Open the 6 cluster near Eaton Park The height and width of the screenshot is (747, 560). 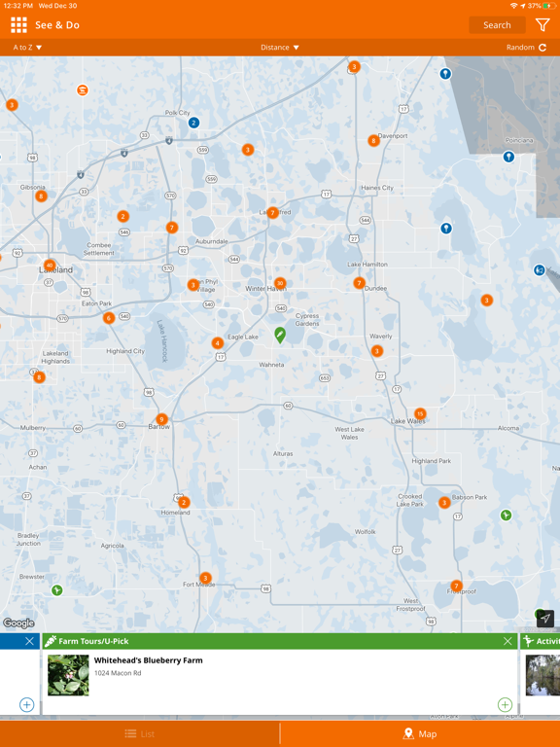(x=109, y=318)
